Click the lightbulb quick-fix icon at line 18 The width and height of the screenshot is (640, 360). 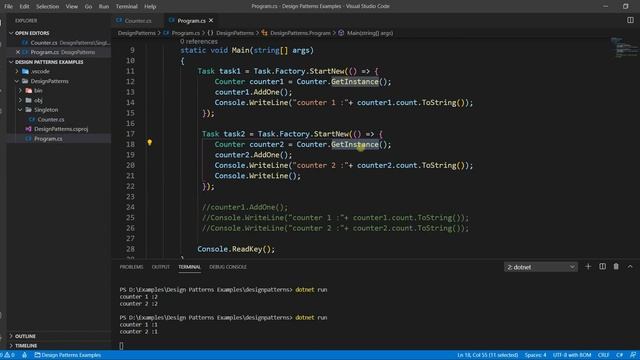150,142
